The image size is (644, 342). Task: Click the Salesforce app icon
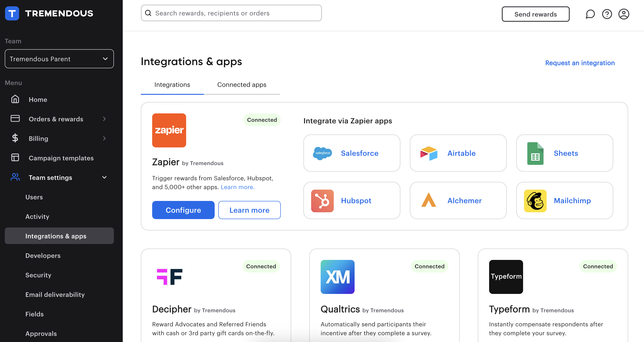coord(322,153)
